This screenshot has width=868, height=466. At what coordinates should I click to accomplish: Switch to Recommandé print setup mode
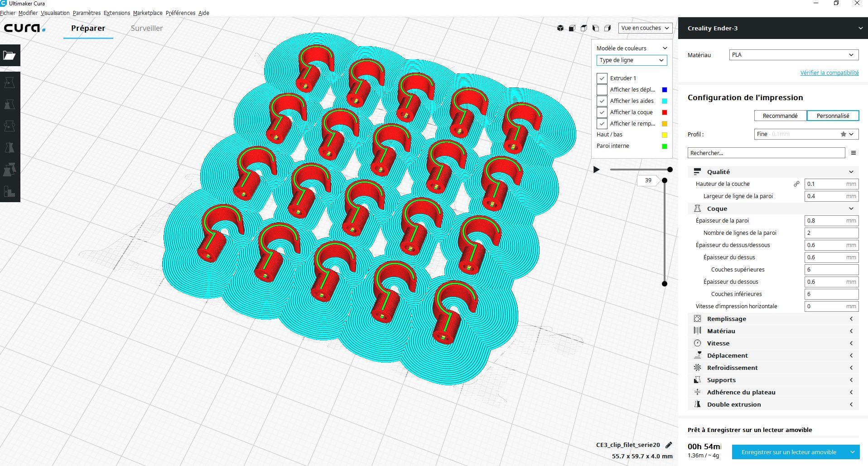[x=780, y=116]
